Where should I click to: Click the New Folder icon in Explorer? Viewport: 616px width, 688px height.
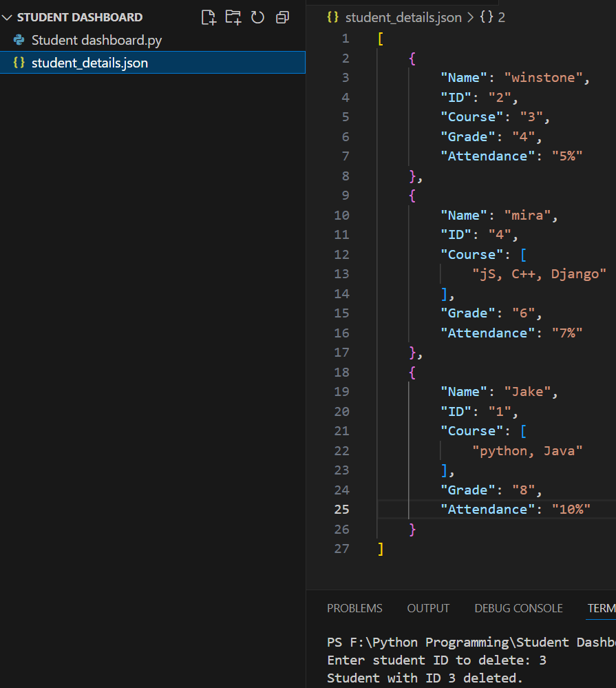(233, 17)
